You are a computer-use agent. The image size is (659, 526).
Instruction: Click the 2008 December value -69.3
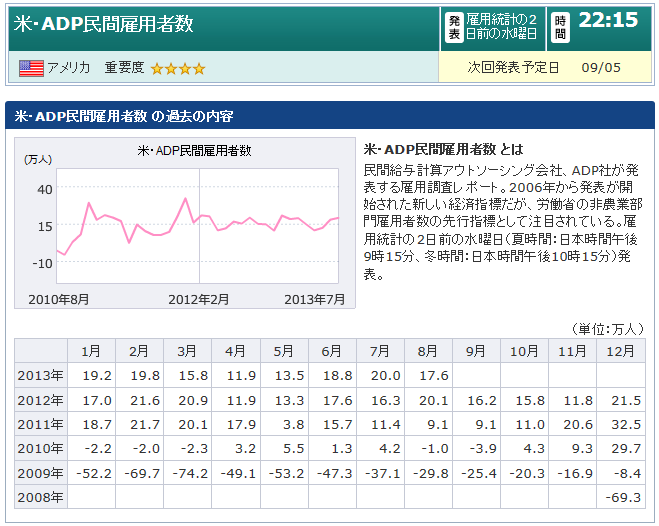click(x=623, y=497)
